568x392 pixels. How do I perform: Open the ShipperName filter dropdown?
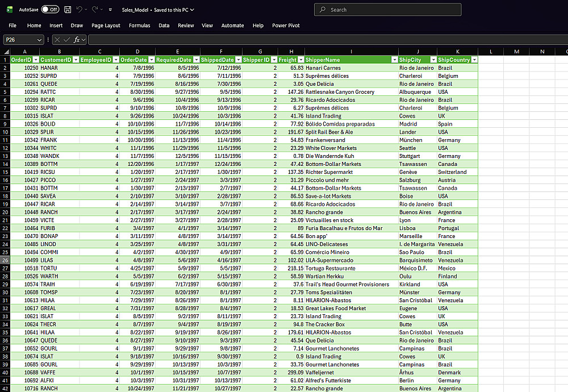tap(395, 60)
